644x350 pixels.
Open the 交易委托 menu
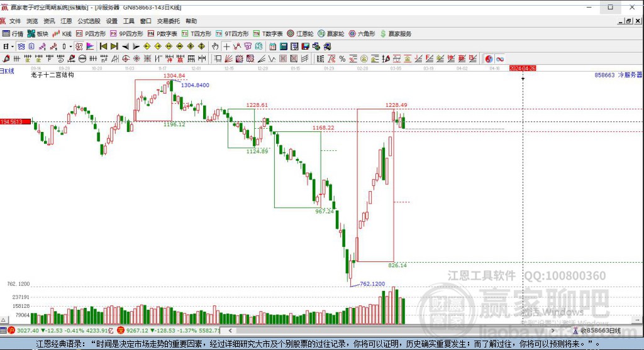point(168,21)
